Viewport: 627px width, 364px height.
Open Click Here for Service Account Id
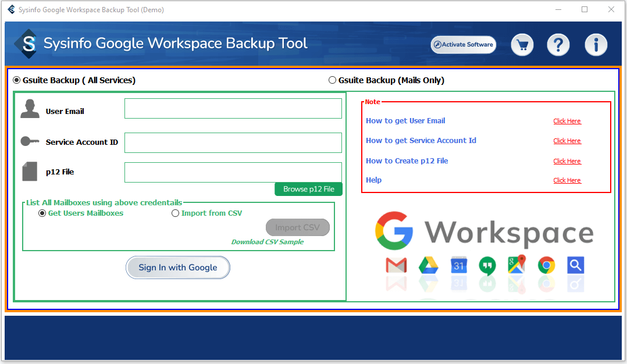(567, 141)
